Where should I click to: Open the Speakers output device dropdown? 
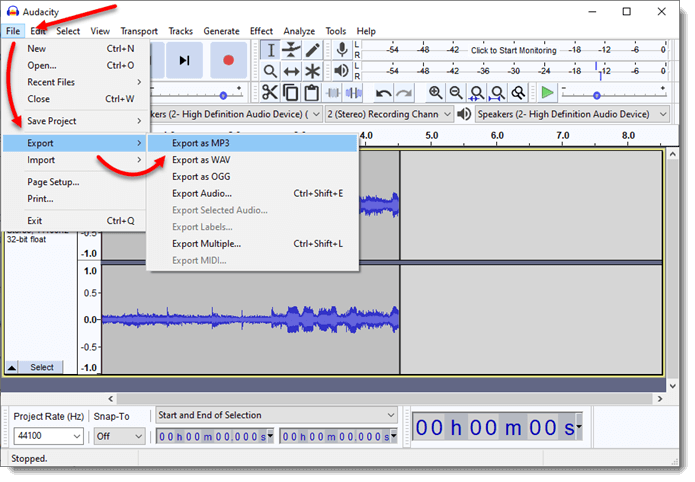(572, 114)
